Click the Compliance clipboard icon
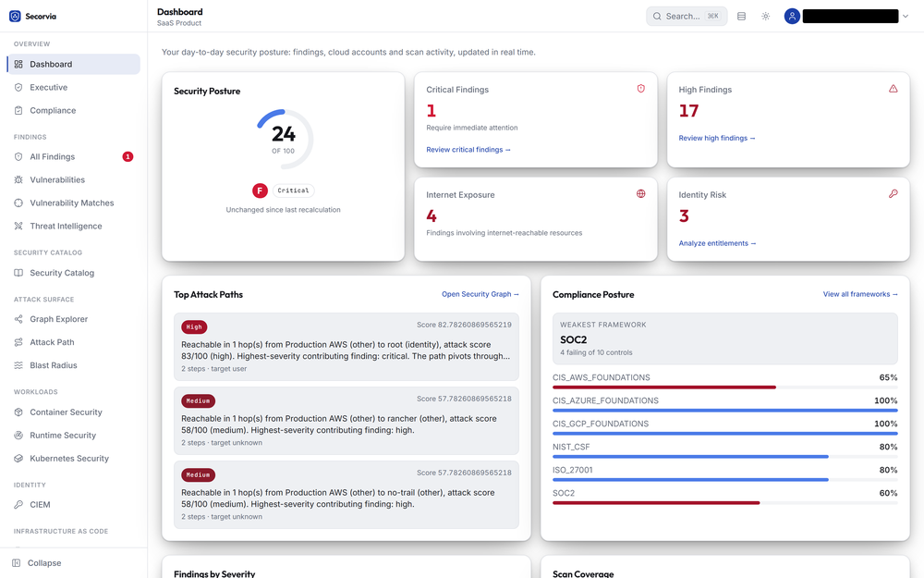 pos(18,110)
